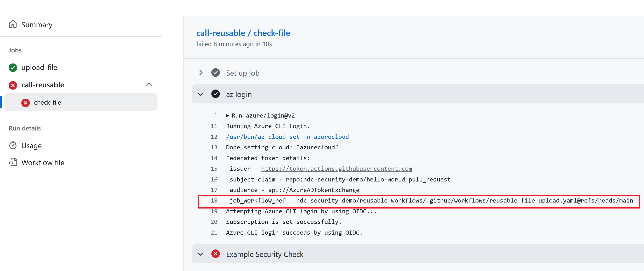
Task: Click the Usage stopwatch icon
Action: pyautogui.click(x=13, y=145)
